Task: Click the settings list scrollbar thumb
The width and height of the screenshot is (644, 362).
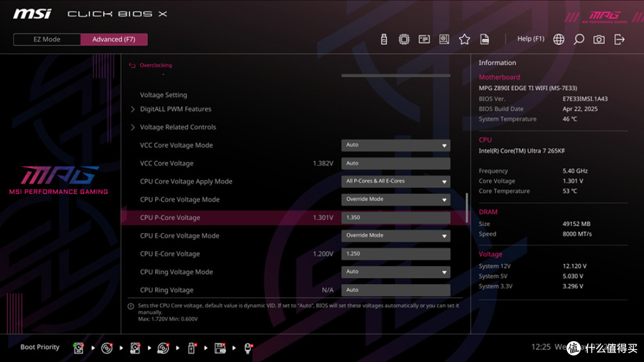Action: tap(466, 208)
